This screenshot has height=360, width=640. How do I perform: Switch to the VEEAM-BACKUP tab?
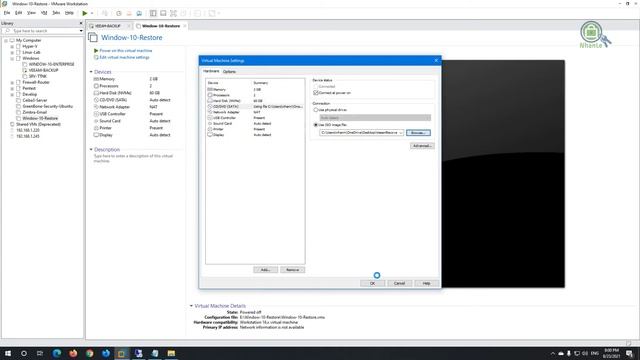pyautogui.click(x=108, y=26)
